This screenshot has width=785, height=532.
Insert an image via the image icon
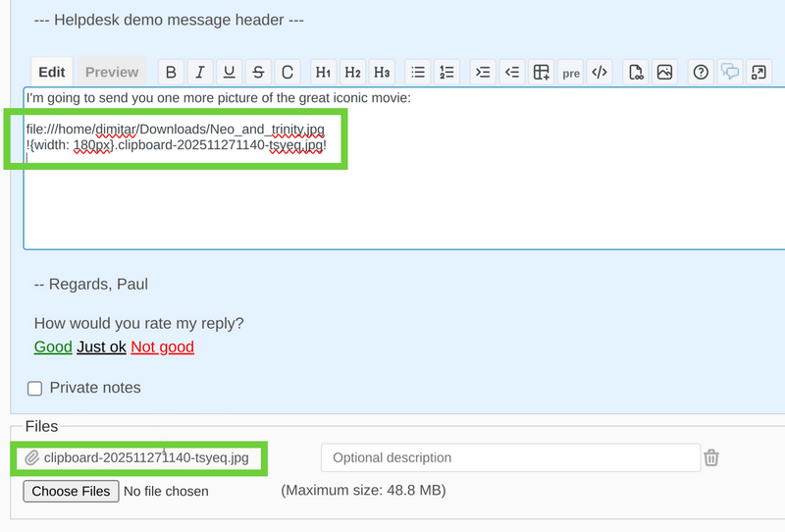[665, 72]
